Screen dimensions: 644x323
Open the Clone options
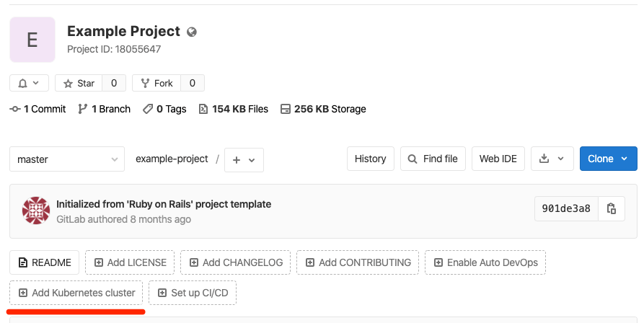608,159
